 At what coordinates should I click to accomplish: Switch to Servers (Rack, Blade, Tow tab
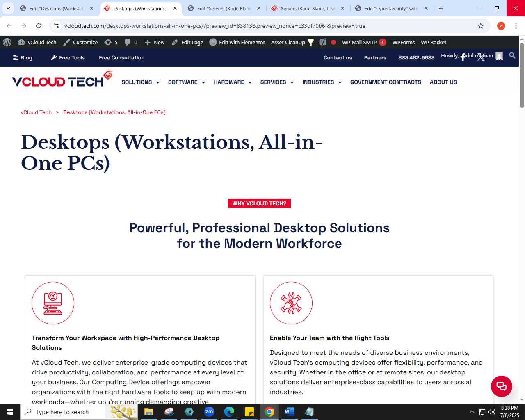(308, 8)
